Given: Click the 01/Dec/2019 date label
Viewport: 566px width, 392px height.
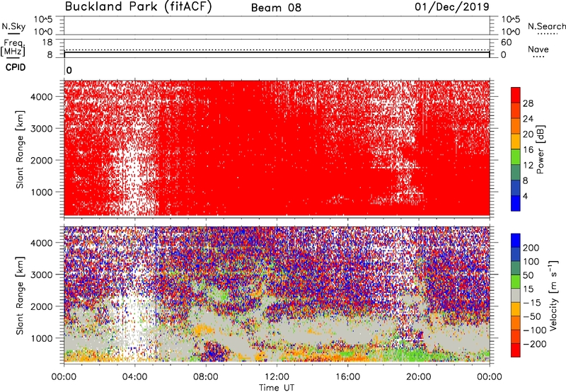Looking at the screenshot, I should coord(452,6).
